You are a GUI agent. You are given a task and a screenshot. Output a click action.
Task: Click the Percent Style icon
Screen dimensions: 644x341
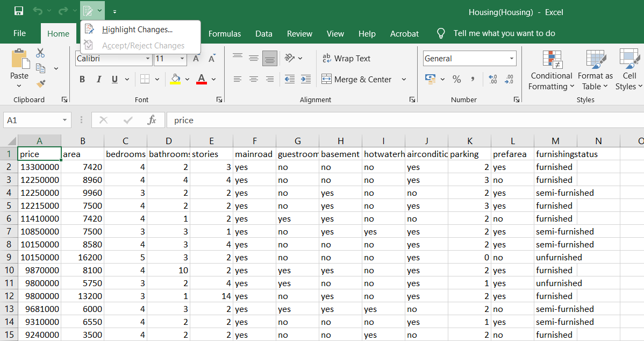456,79
